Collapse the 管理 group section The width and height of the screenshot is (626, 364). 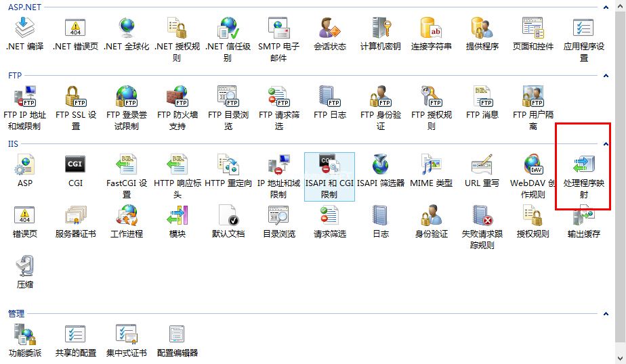coord(606,314)
